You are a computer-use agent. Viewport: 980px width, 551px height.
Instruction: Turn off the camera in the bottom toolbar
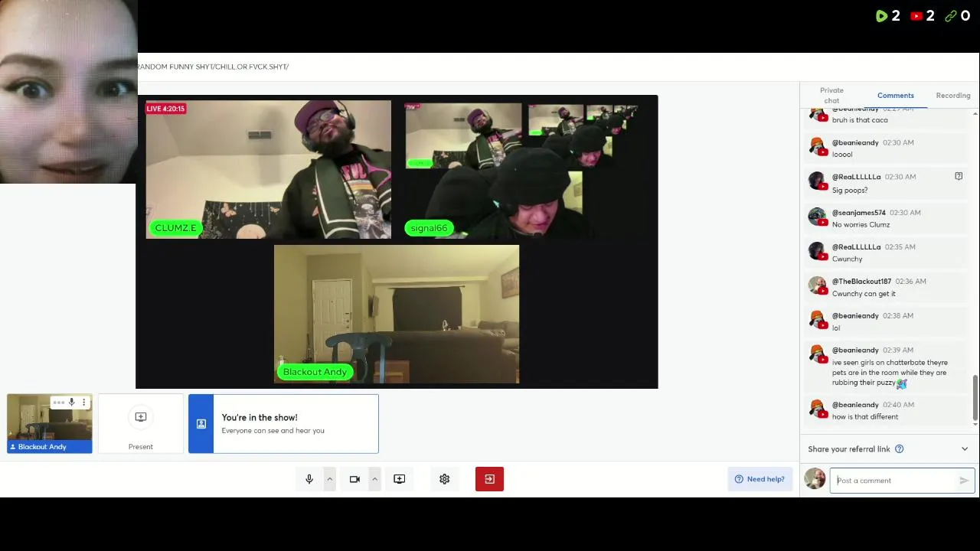(x=354, y=479)
